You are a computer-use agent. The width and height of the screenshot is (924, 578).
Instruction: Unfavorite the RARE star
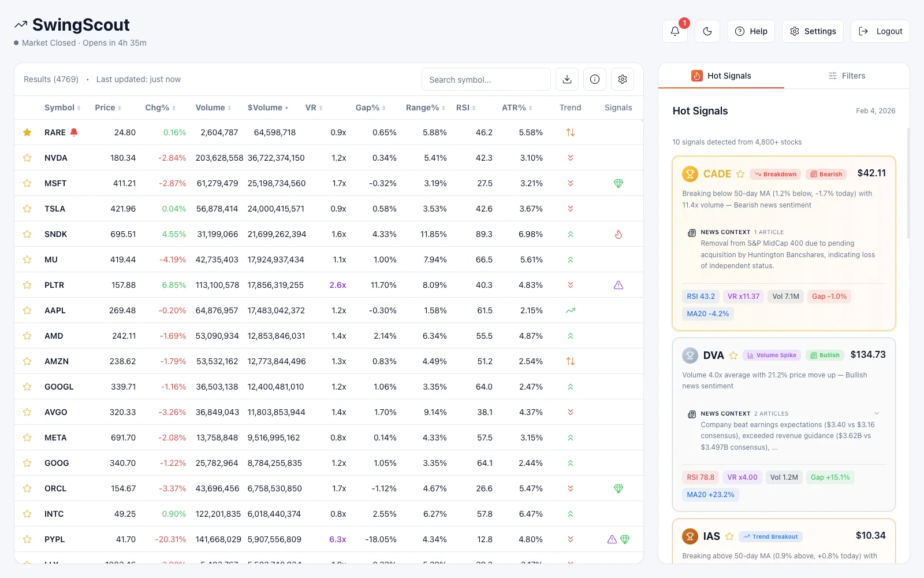(x=27, y=132)
